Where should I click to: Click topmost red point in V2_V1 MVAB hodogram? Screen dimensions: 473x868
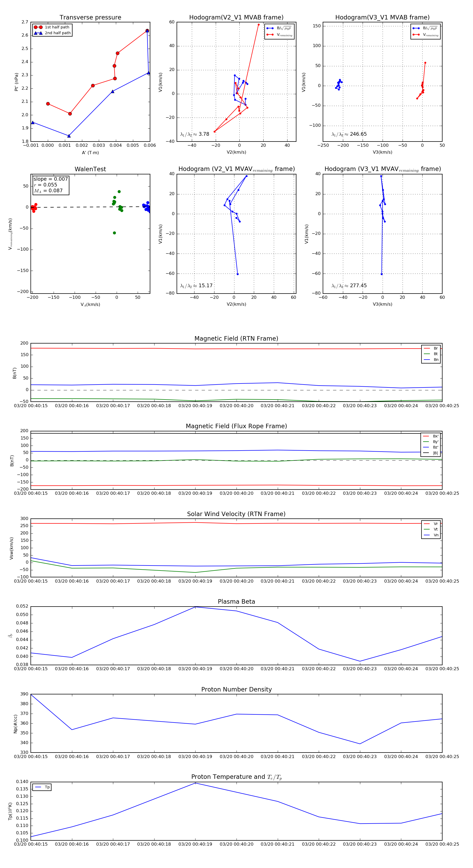coord(259,25)
